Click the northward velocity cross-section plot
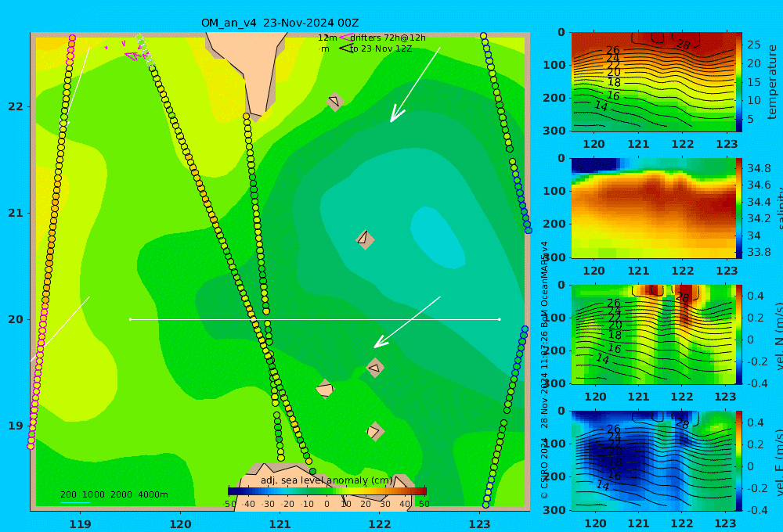 (x=653, y=334)
